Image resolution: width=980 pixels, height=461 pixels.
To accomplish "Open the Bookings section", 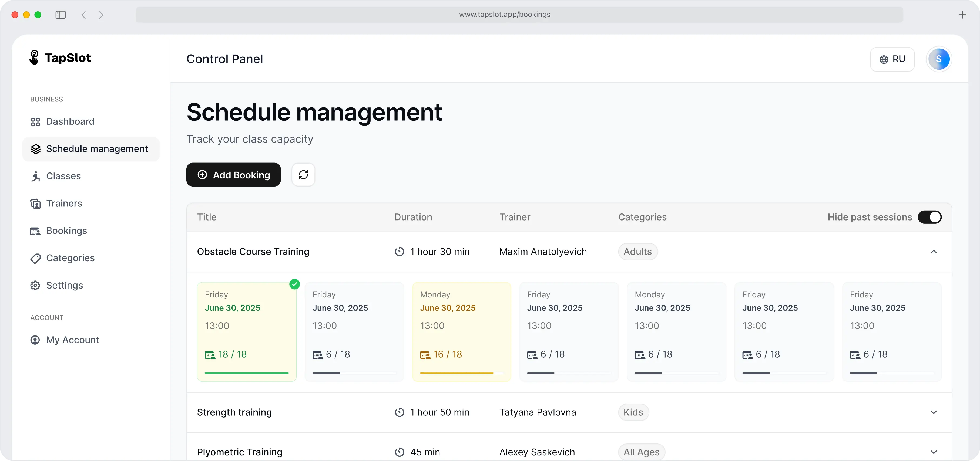I will pyautogui.click(x=91, y=231).
